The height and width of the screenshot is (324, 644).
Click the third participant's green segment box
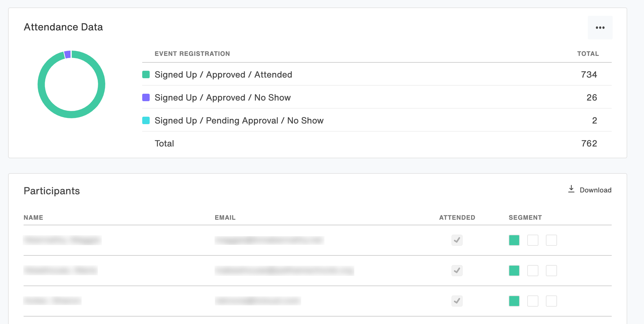click(514, 301)
